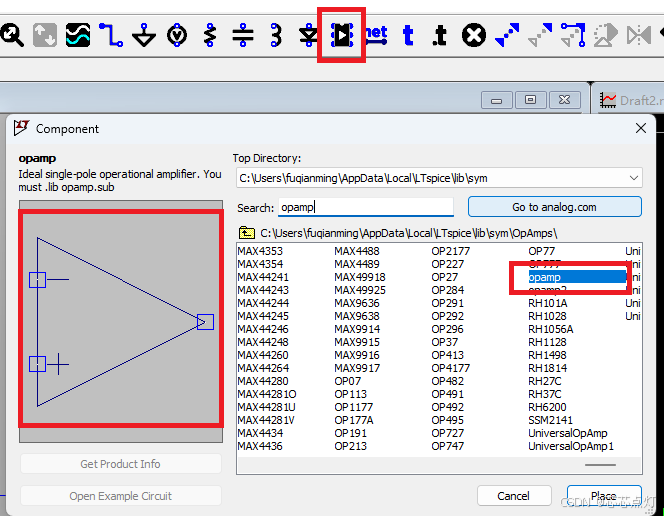Select UniversalOpAmp in the list
664x516 pixels.
[x=567, y=433]
